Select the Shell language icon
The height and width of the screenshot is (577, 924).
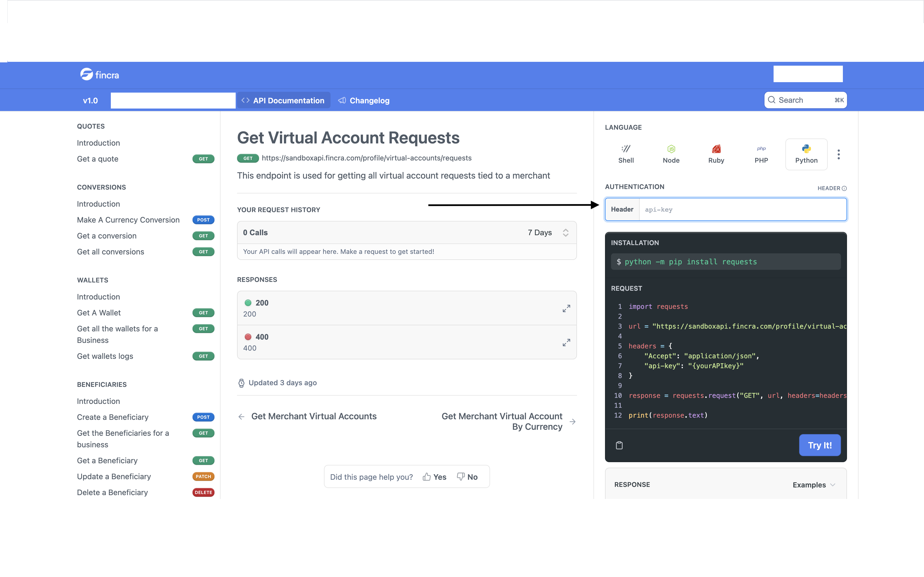pos(626,154)
